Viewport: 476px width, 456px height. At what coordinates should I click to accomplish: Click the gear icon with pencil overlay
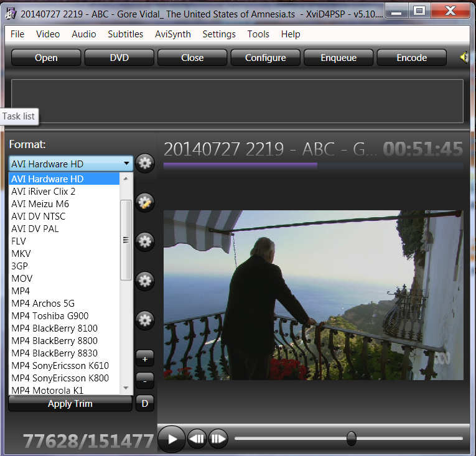point(145,202)
